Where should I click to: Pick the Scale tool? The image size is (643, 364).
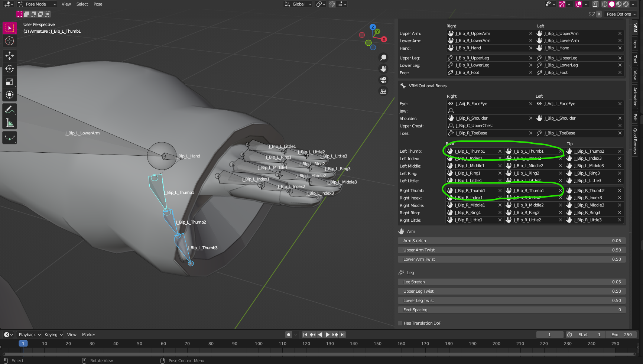tap(10, 82)
